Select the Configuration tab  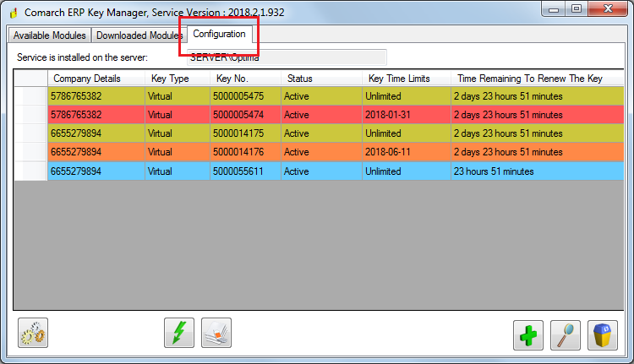220,34
